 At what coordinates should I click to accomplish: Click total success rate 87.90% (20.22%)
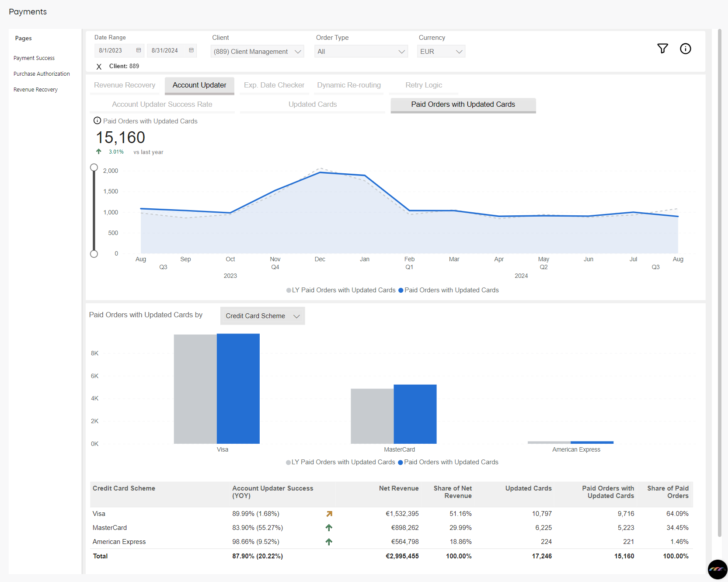tap(258, 556)
